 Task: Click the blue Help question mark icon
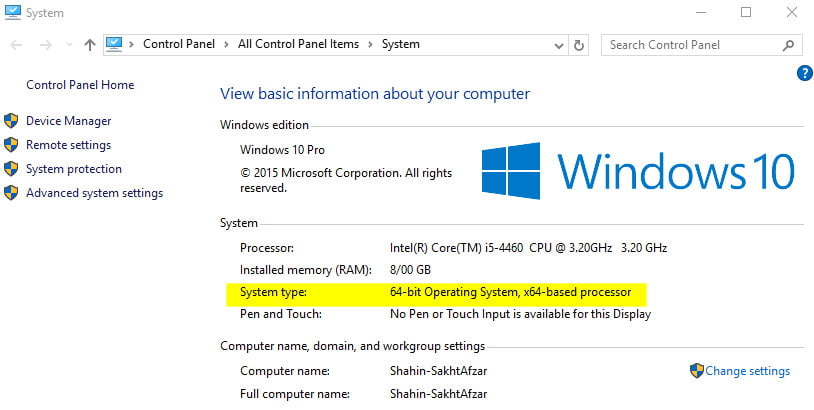[x=803, y=72]
